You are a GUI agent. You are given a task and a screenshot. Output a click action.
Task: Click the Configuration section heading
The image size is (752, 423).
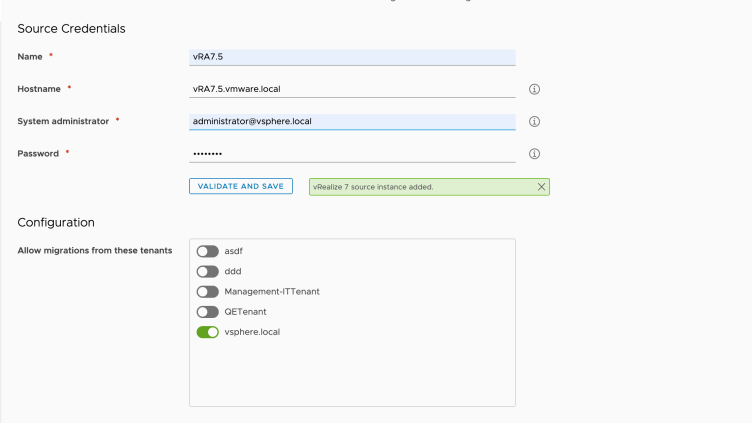(x=56, y=222)
